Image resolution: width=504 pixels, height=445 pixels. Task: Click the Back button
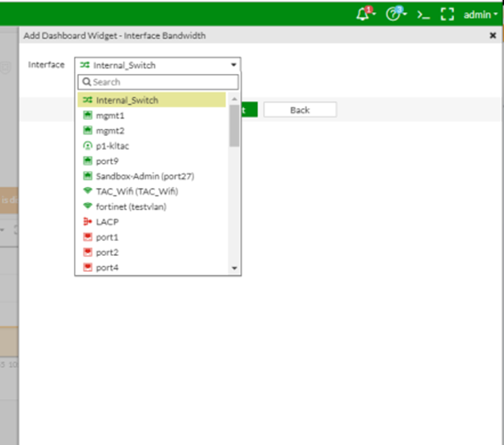pyautogui.click(x=299, y=110)
